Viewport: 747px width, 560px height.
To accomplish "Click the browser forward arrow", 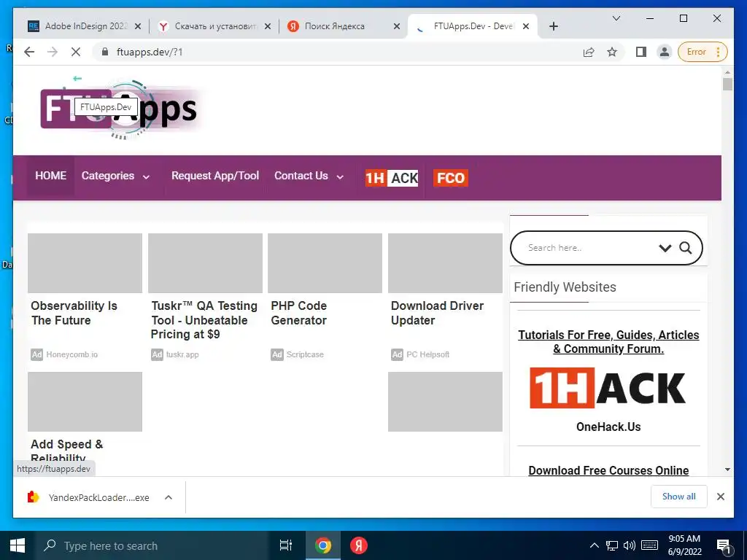I will pyautogui.click(x=53, y=52).
